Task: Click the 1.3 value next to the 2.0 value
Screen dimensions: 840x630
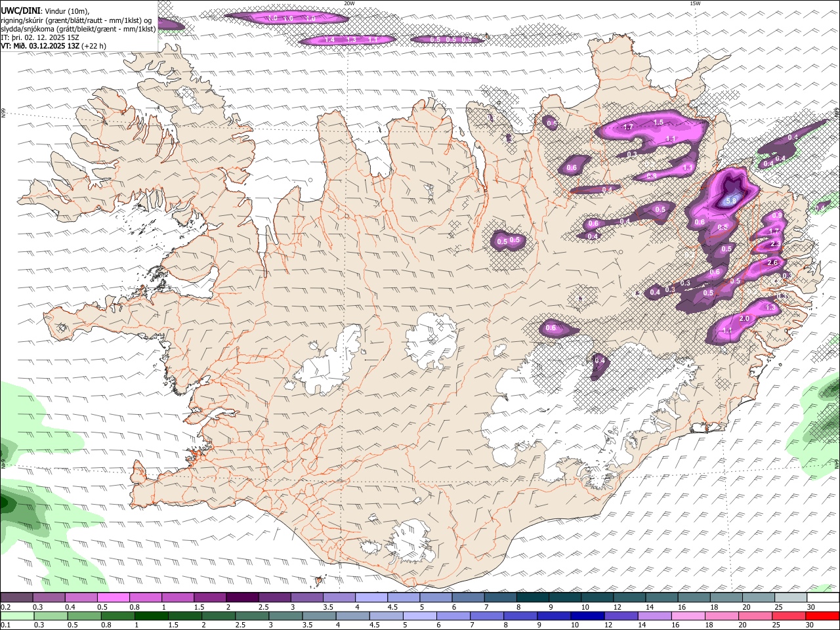Action: tap(770, 307)
